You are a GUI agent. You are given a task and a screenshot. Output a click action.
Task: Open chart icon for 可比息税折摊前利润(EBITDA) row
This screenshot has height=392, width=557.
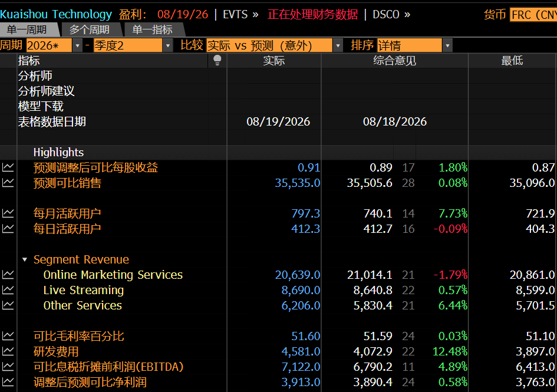pos(8,367)
